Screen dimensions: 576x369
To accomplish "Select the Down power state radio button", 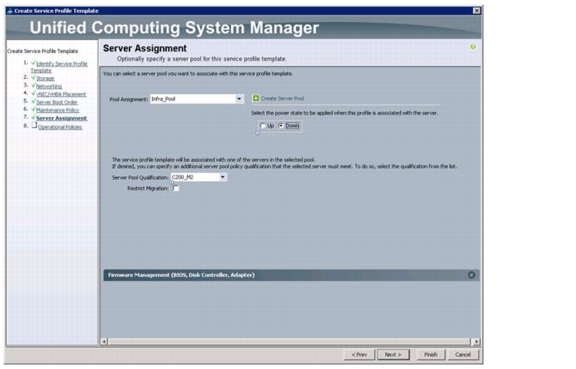I will [x=281, y=126].
